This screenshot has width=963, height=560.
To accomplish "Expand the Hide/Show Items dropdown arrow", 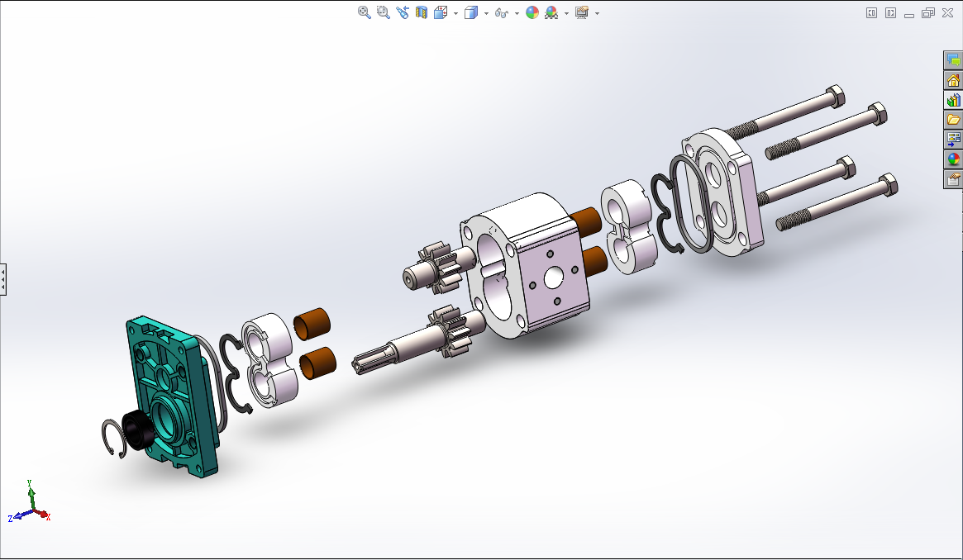I will coord(517,13).
